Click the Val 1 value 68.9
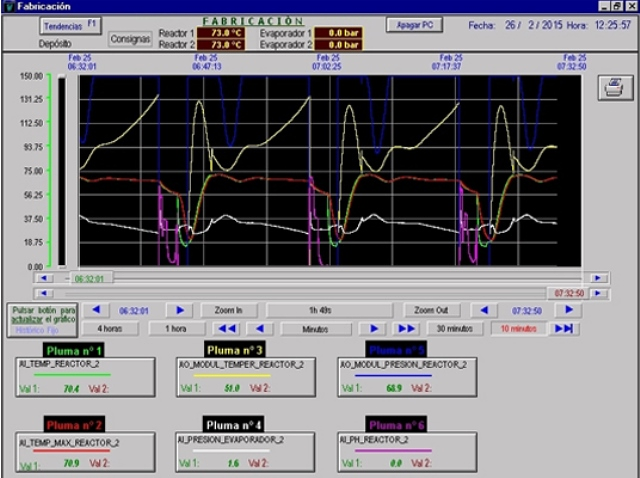 [x=393, y=388]
